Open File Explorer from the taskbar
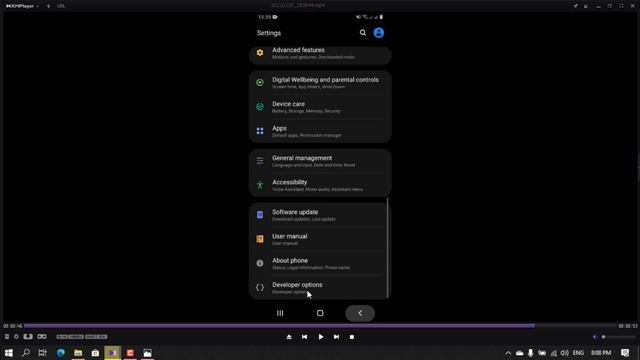This screenshot has width=640, height=360. click(78, 353)
